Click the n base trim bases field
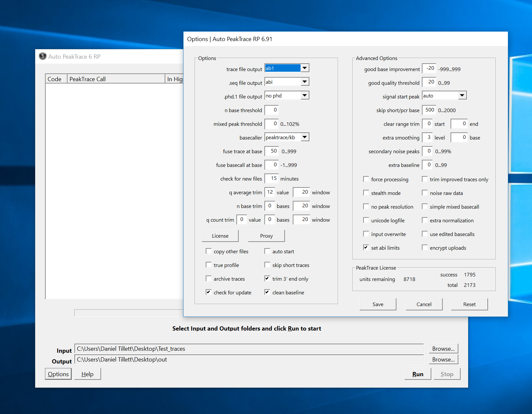The image size is (532, 414). point(270,206)
